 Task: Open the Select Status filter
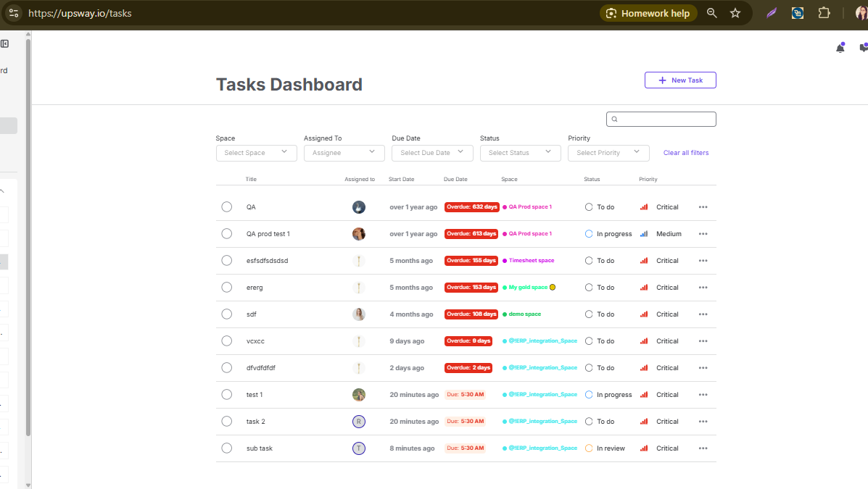pyautogui.click(x=520, y=153)
